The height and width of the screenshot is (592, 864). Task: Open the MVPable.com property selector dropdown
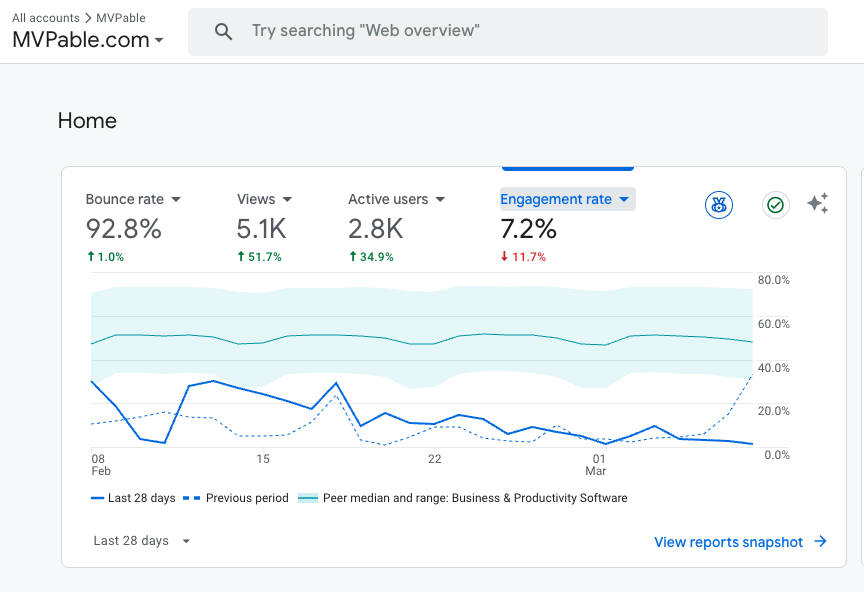click(88, 40)
